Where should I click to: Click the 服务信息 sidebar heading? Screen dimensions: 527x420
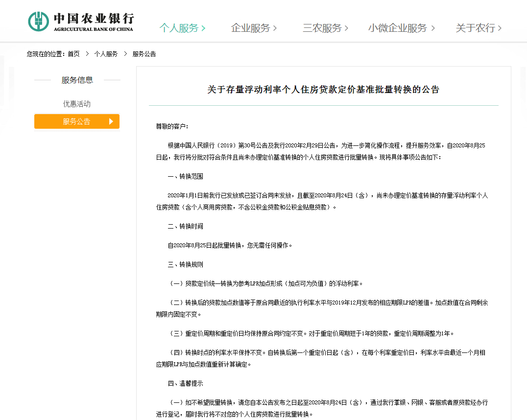tap(77, 80)
